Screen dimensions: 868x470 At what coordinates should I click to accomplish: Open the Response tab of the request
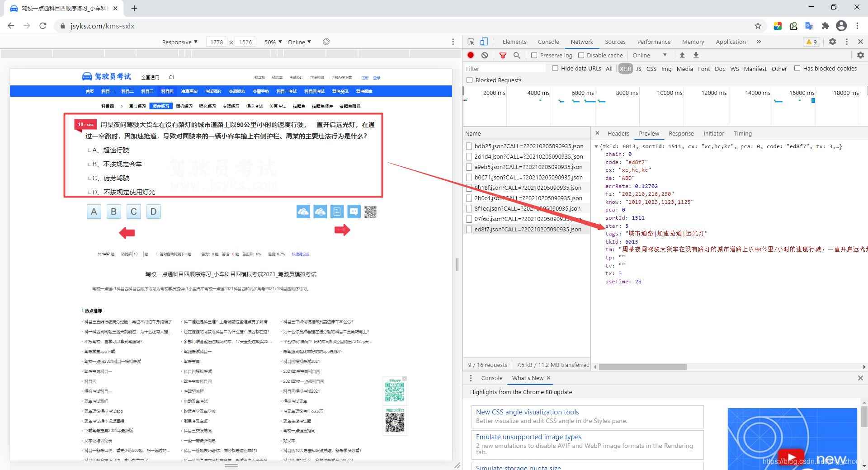click(681, 133)
